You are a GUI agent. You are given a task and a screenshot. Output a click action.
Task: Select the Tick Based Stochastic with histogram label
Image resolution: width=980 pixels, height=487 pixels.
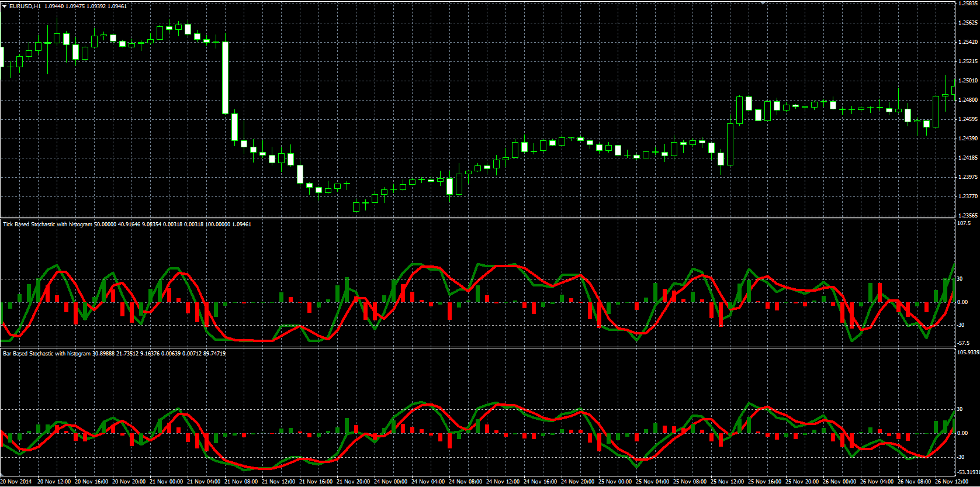point(48,224)
